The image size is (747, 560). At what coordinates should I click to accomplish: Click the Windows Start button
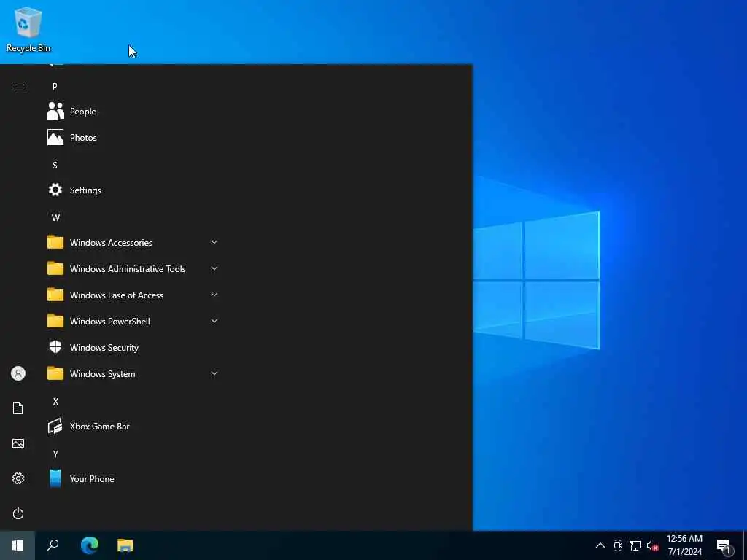coord(18,545)
